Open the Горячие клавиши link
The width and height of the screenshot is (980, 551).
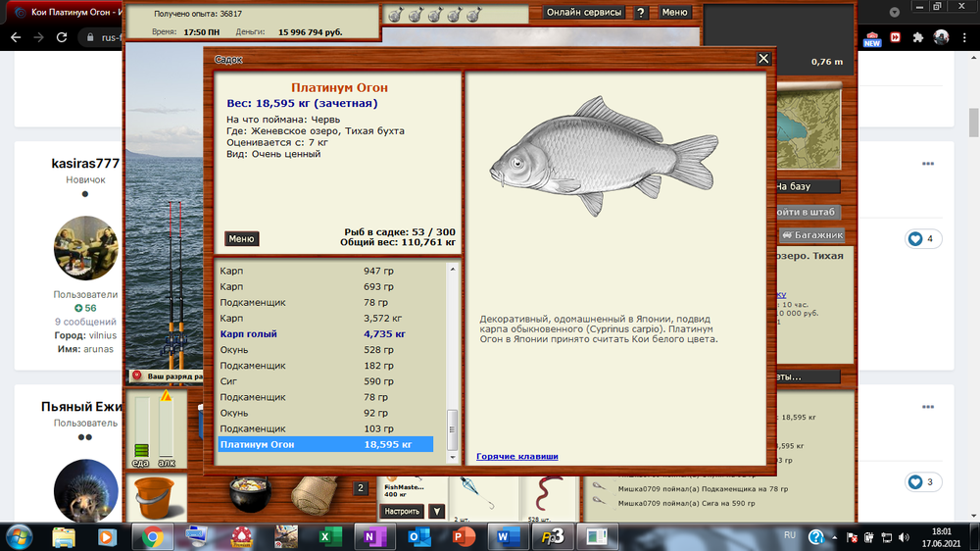pos(517,456)
